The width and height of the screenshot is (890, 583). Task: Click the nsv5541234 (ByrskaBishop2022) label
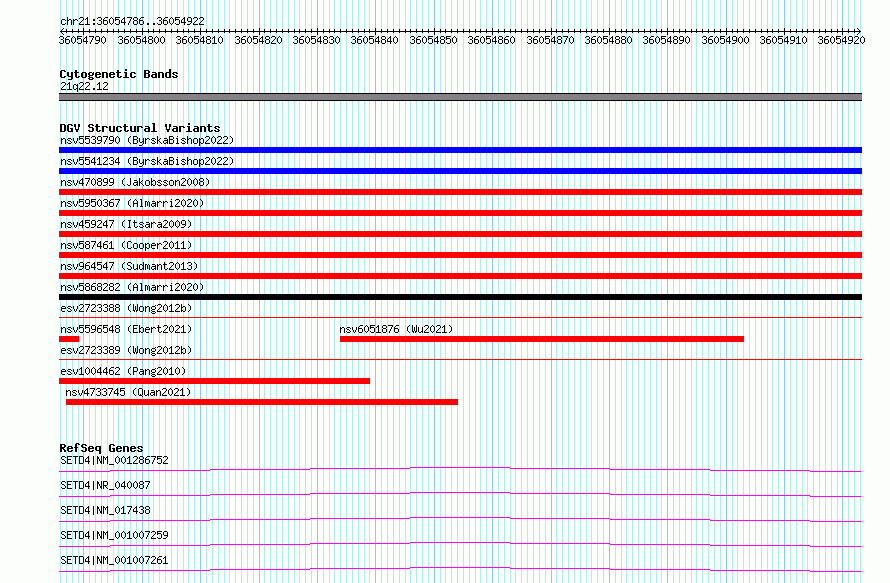tap(147, 161)
